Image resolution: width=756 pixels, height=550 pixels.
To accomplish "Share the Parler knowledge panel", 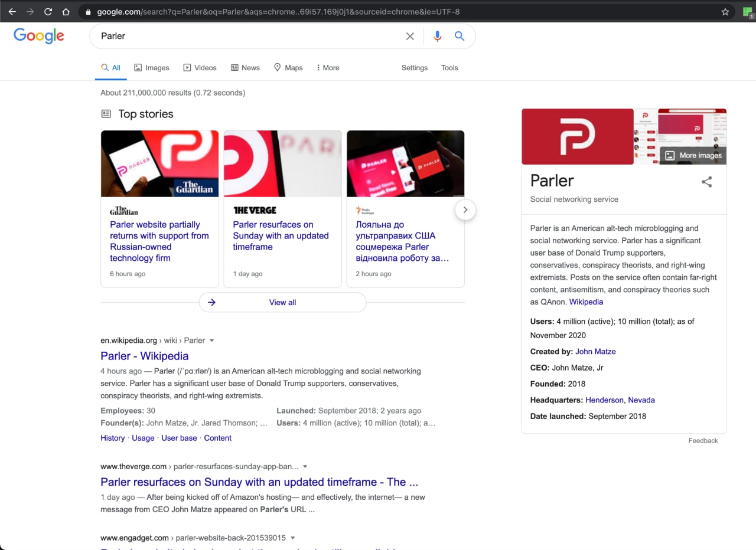I will [706, 182].
